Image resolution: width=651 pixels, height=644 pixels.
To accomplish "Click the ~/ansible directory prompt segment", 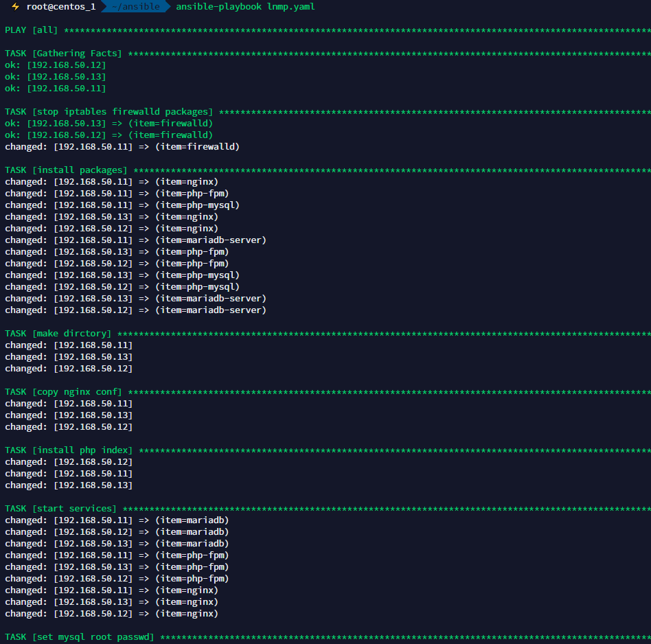I will pos(136,7).
